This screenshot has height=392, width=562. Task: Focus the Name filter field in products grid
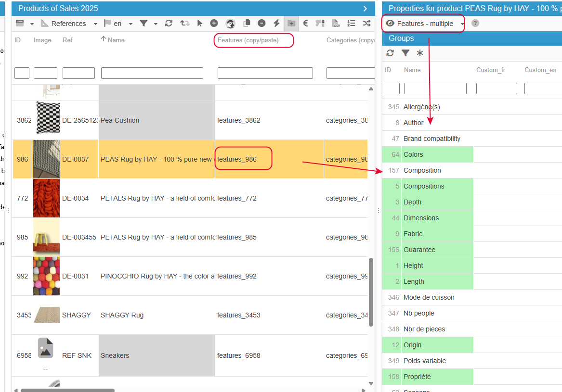(152, 73)
